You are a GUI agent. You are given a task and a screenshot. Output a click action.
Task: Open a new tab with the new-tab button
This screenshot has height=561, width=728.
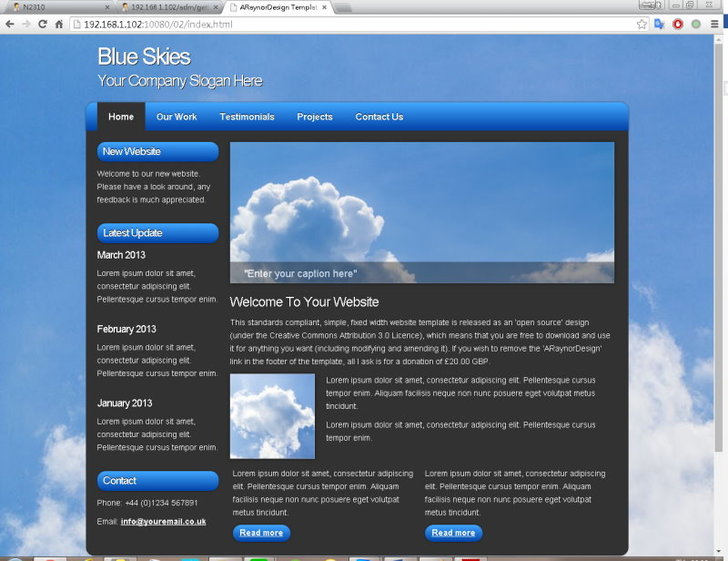point(343,8)
